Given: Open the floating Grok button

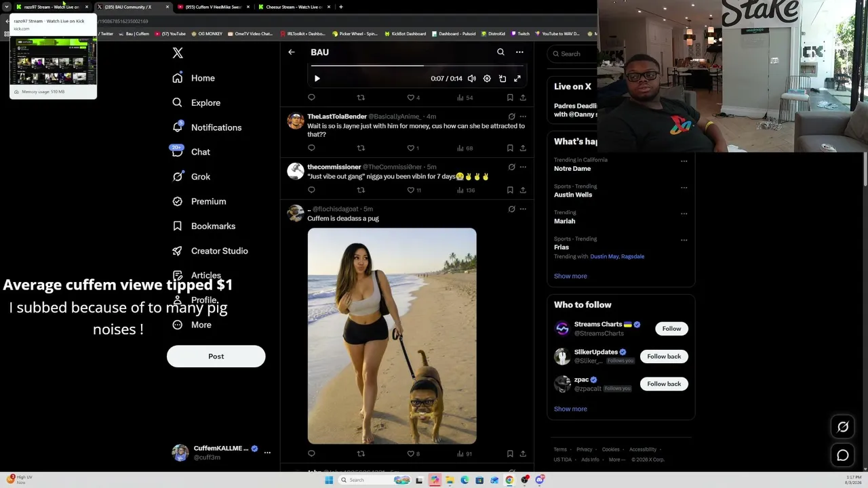Looking at the screenshot, I should (843, 427).
